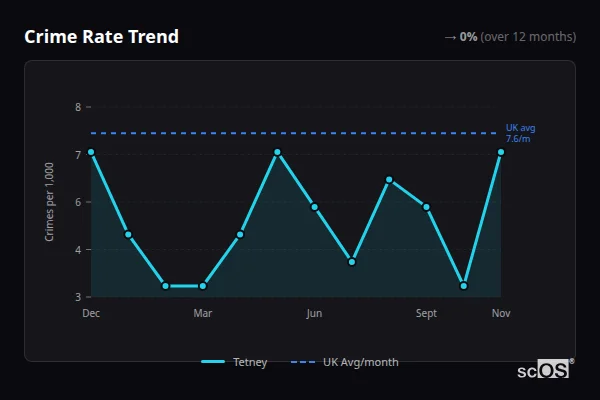Click the 'Crimes per 1,000' axis title

[x=49, y=202]
